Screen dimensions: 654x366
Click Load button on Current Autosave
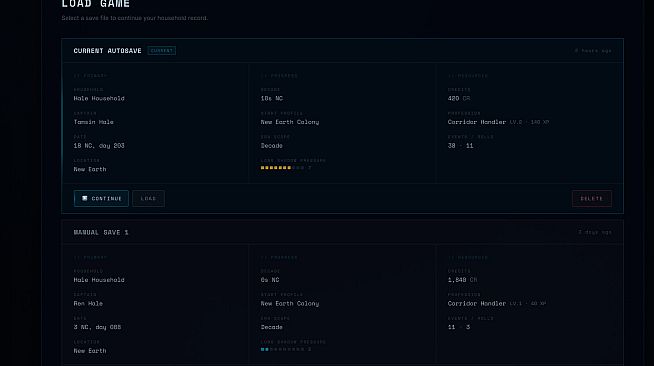(x=148, y=198)
